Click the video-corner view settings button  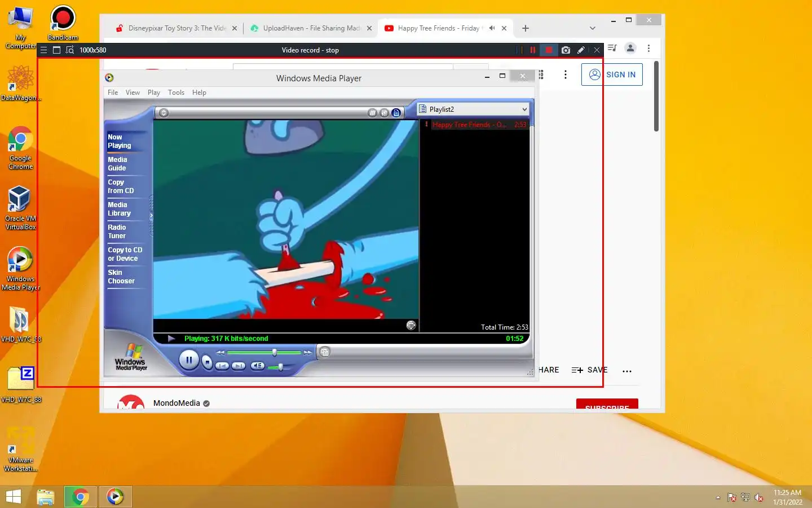411,325
